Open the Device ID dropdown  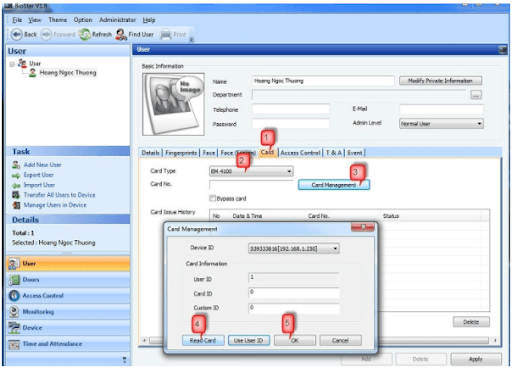point(294,248)
